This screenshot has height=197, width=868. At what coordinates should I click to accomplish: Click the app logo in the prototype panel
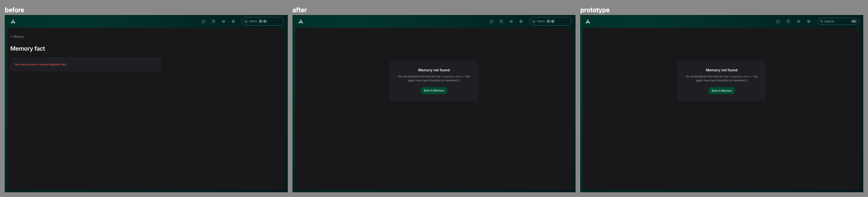click(588, 21)
